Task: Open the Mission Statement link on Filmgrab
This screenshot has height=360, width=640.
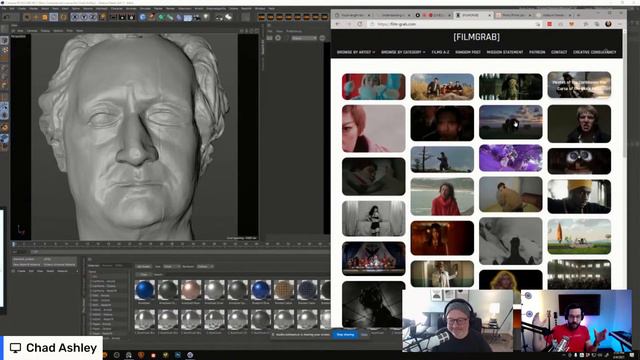Action: pos(505,52)
